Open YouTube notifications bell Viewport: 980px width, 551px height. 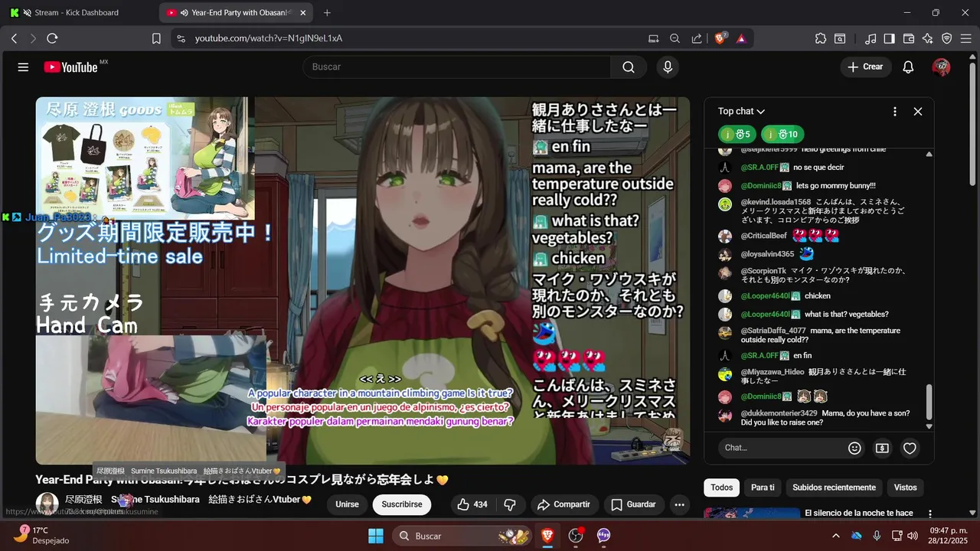(908, 67)
